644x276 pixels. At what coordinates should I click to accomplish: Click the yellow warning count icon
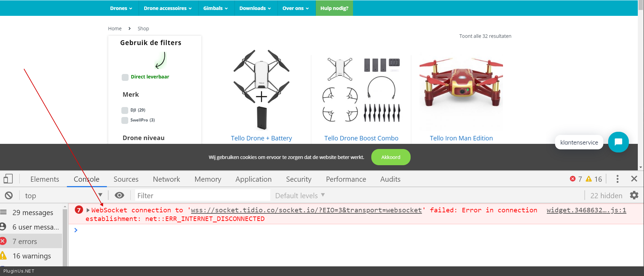click(589, 179)
